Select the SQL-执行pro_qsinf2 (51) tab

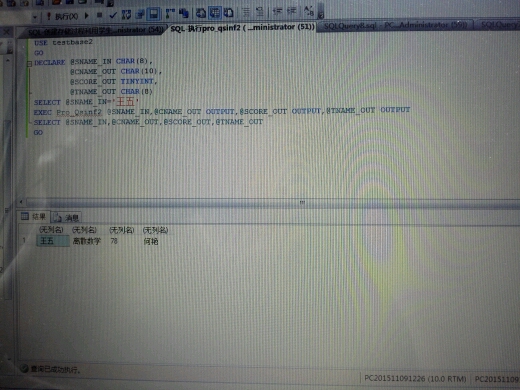click(243, 28)
